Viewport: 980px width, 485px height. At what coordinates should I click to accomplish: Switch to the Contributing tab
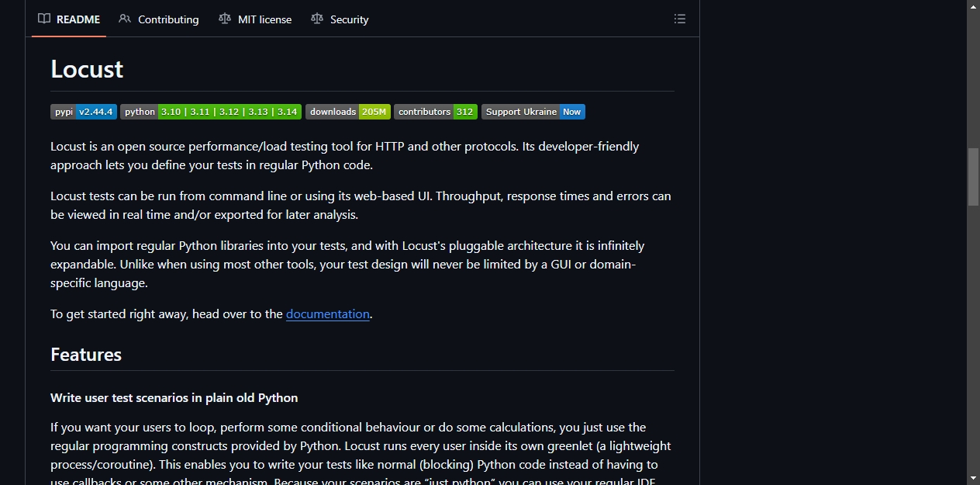click(159, 19)
